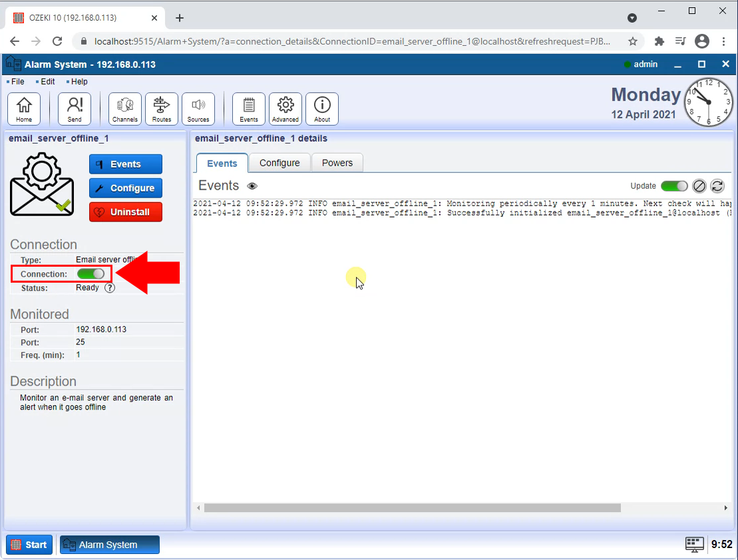Viewport: 738px width, 560px height.
Task: View system Events via the toolbar icon
Action: 248,108
